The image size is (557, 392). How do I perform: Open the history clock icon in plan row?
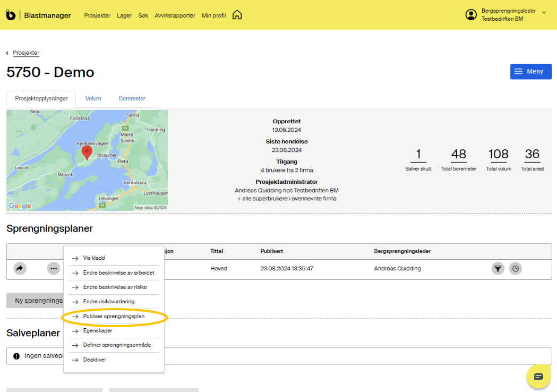pos(515,269)
